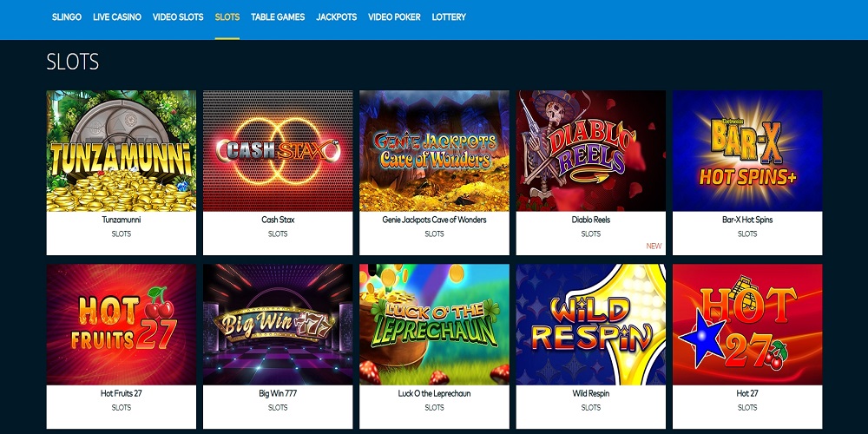
Task: Open the Wild Respin slot thumbnail
Action: coord(590,325)
